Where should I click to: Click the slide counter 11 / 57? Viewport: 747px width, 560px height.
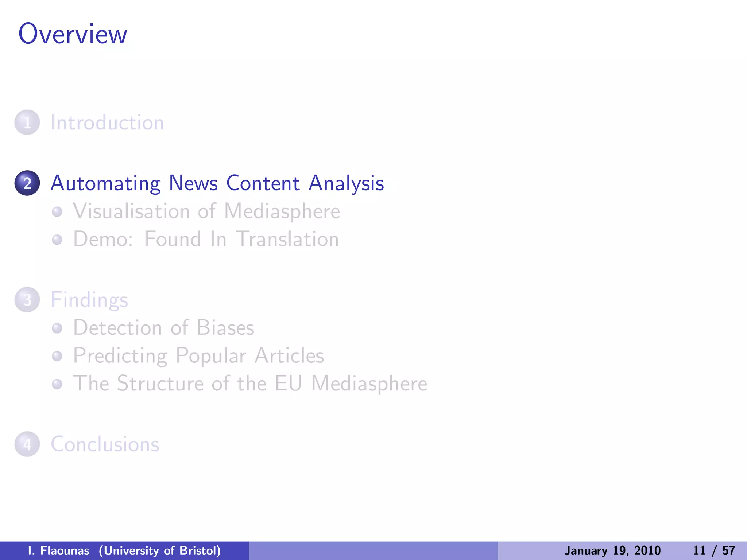tap(714, 551)
